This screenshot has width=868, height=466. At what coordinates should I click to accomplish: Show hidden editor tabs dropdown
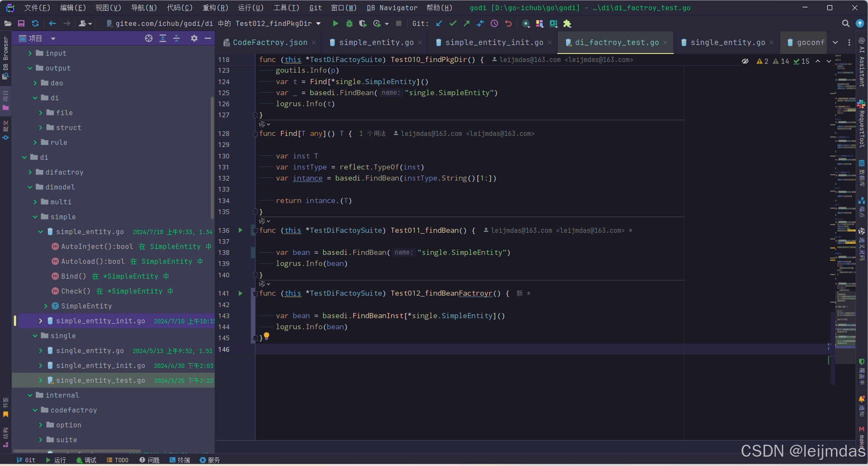(x=835, y=42)
